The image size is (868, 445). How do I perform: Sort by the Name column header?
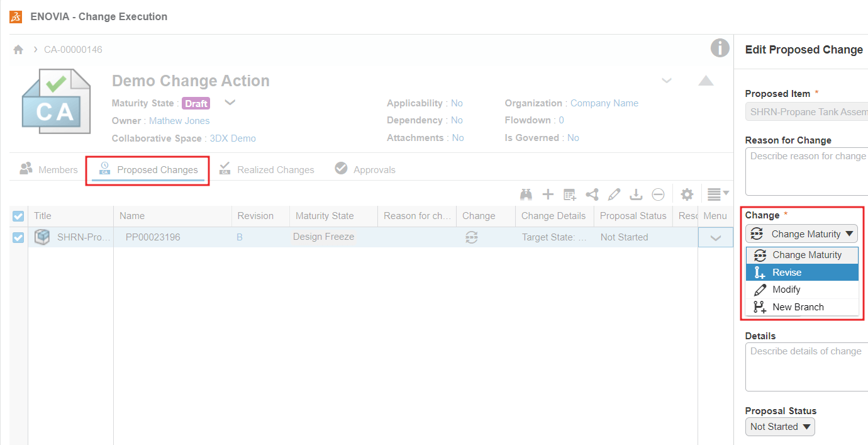tap(172, 216)
